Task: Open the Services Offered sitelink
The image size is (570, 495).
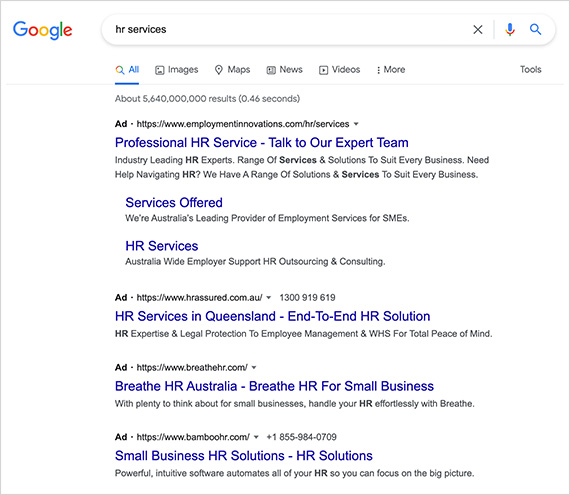Action: [x=174, y=202]
